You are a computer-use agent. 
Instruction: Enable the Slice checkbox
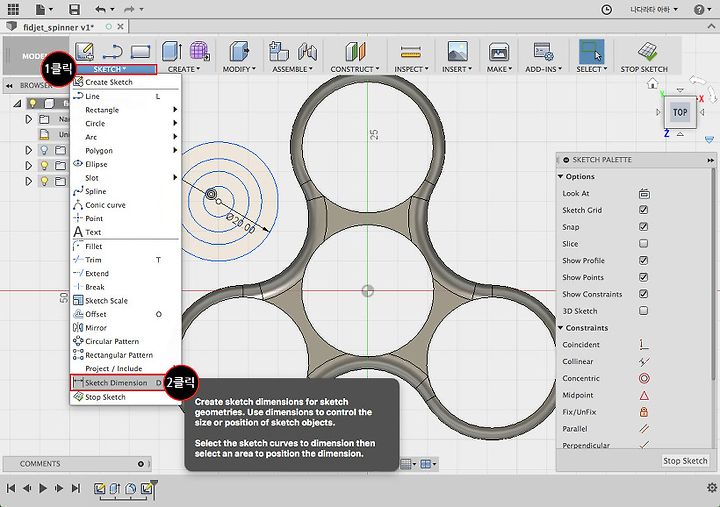pyautogui.click(x=643, y=243)
